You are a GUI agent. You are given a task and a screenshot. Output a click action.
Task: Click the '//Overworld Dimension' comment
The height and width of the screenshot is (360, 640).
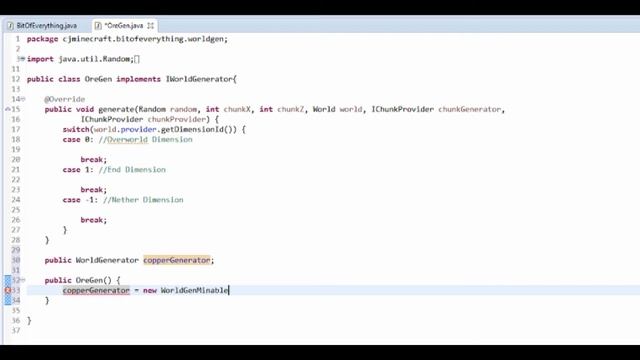145,139
